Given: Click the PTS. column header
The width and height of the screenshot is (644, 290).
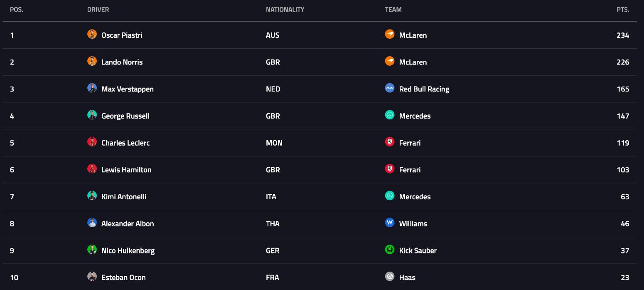Looking at the screenshot, I should click(x=623, y=10).
